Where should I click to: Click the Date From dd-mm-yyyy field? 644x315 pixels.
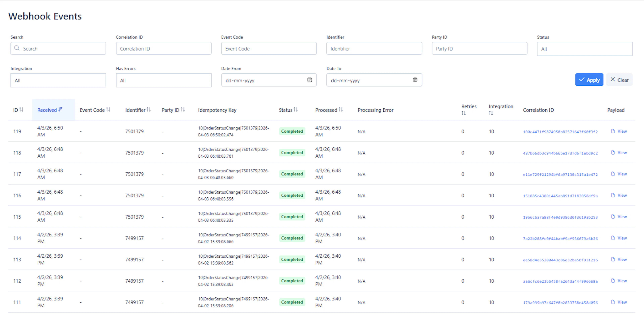[269, 80]
